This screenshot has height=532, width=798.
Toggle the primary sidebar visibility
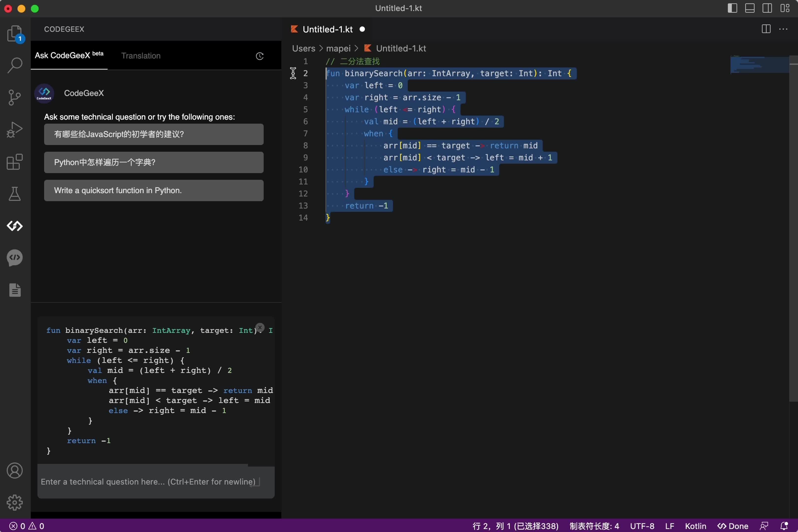point(732,8)
